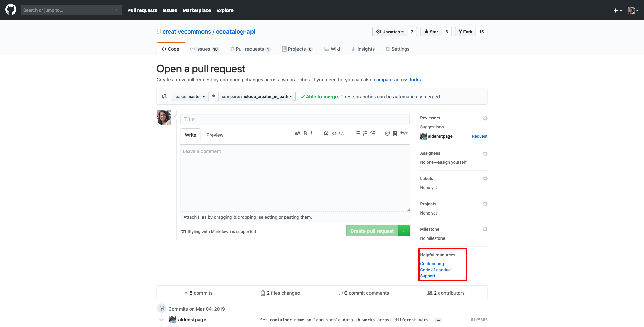Open the creativecommons organization link
The height and width of the screenshot is (327, 644).
click(x=187, y=32)
